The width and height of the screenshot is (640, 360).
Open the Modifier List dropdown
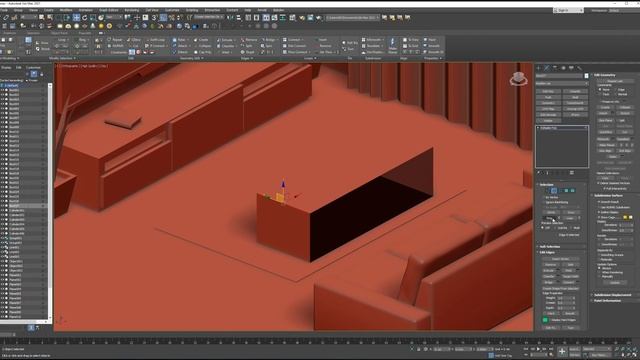coord(562,83)
